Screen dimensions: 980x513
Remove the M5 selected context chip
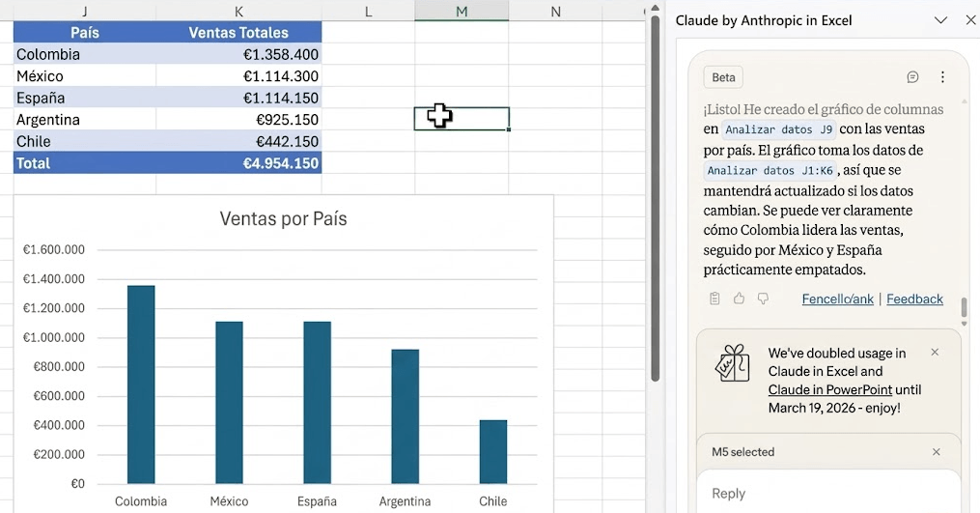click(937, 452)
